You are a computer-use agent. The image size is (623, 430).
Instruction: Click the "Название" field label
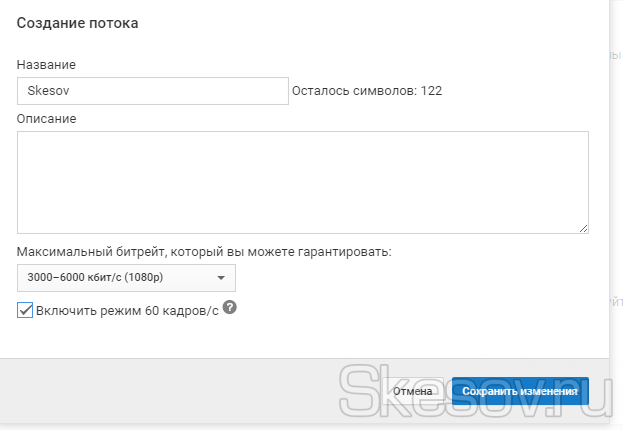[47, 65]
